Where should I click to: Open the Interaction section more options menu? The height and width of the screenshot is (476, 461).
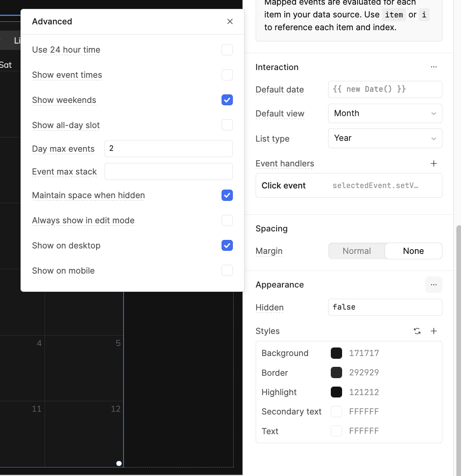tap(433, 67)
